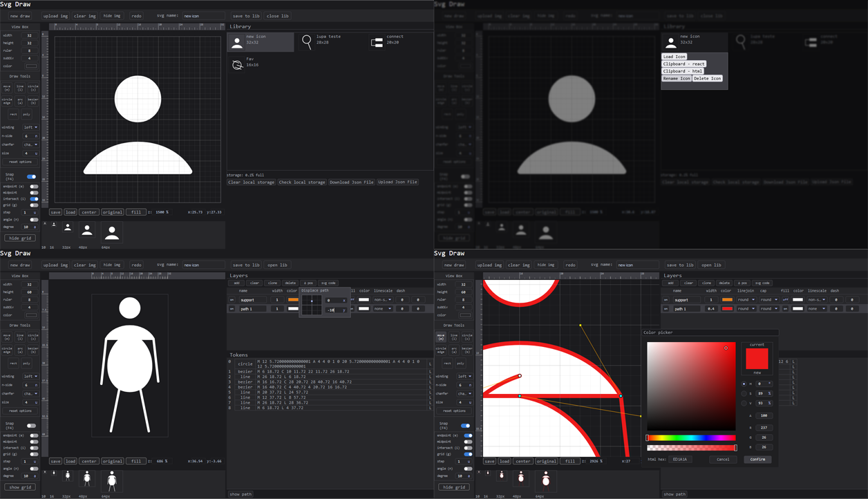Toggle endpoint (e) snap in the Library window
This screenshot has width=868, height=499.
(x=34, y=187)
